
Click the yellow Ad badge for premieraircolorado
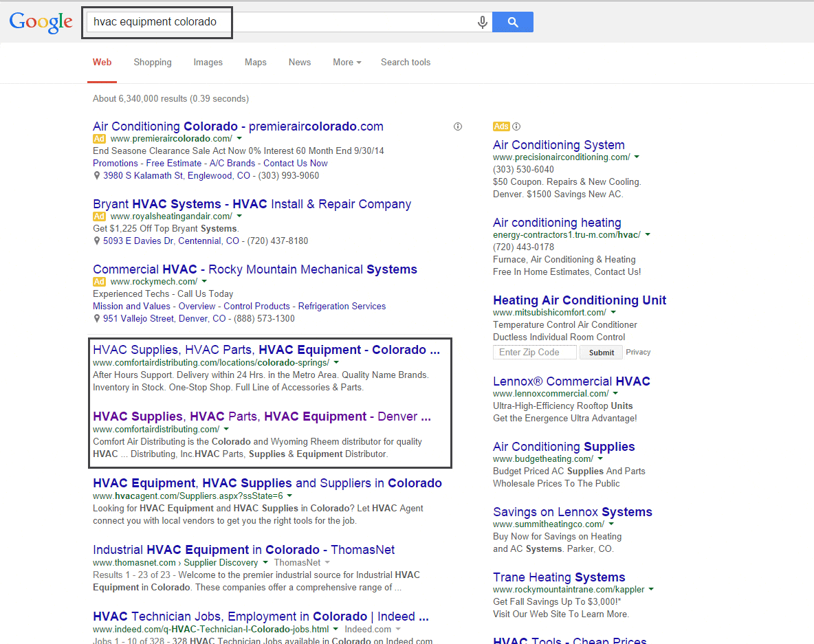coord(99,139)
